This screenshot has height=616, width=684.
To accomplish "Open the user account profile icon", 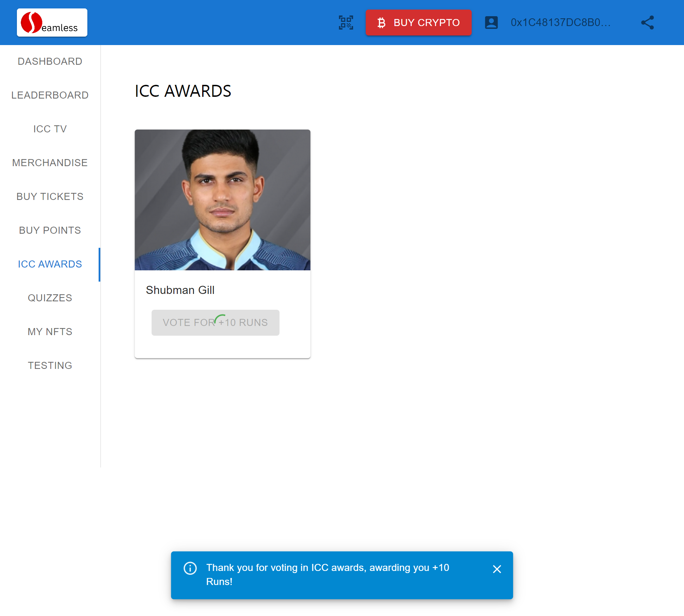I will [491, 23].
